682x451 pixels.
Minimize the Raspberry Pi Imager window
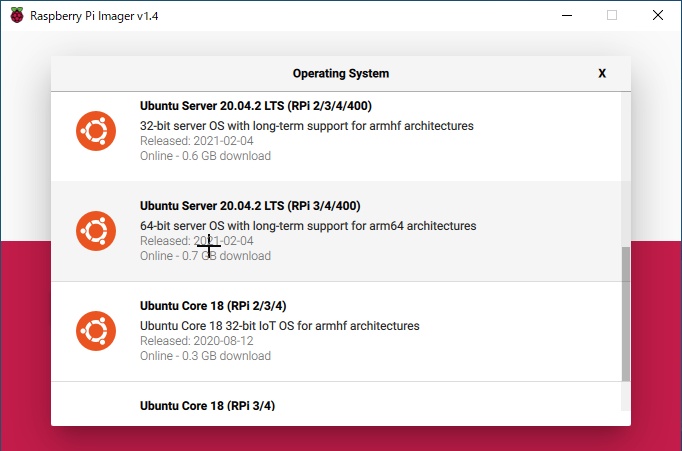coord(567,15)
